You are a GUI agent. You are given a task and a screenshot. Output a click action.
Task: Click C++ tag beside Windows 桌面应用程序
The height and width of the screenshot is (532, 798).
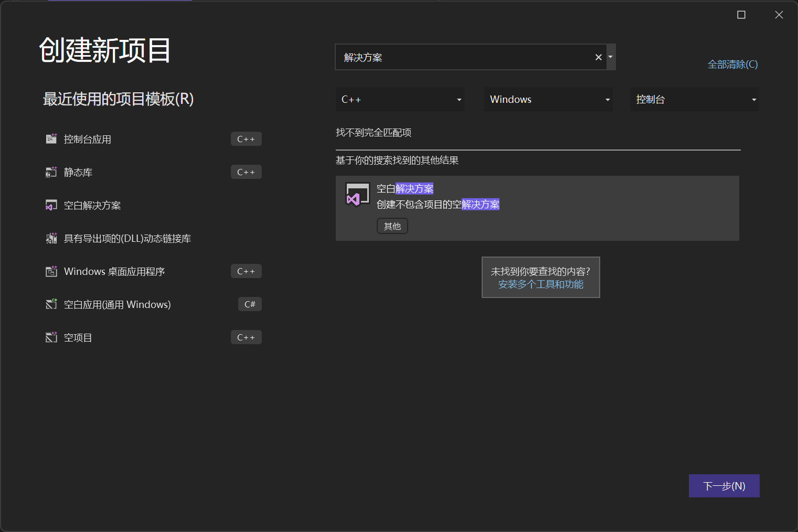click(246, 271)
